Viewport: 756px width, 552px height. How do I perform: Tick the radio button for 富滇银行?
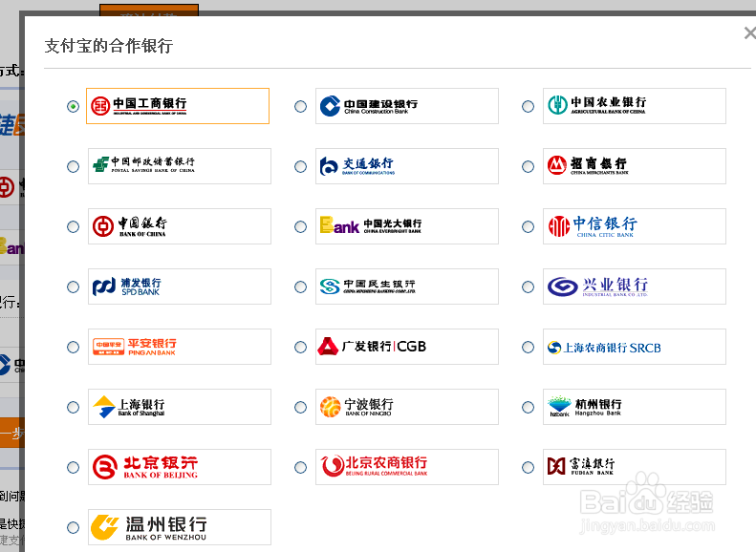click(x=528, y=468)
